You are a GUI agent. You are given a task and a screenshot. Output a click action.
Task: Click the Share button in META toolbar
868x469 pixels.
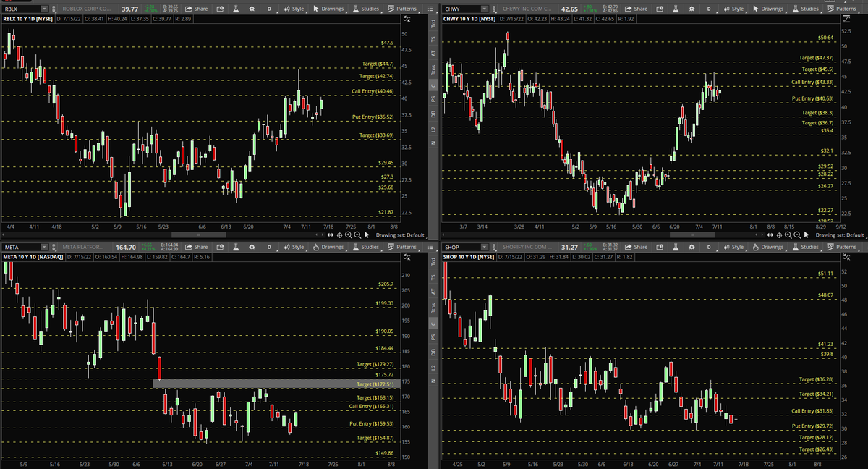point(197,247)
